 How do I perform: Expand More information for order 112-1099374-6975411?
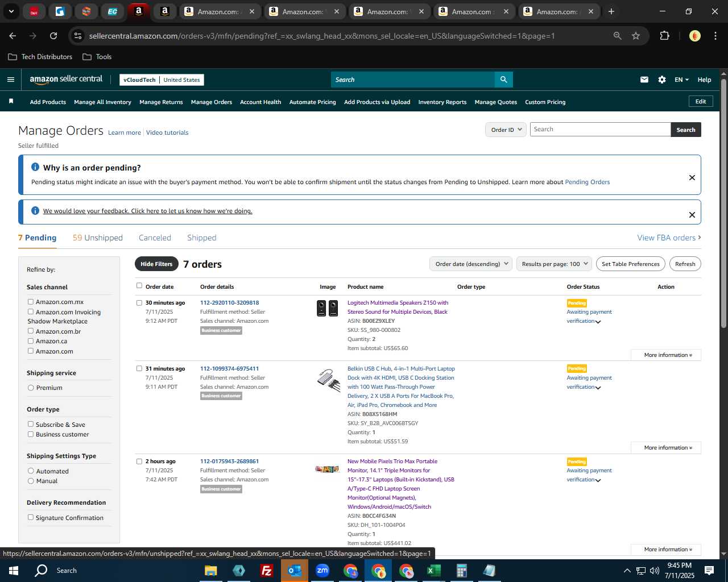666,447
